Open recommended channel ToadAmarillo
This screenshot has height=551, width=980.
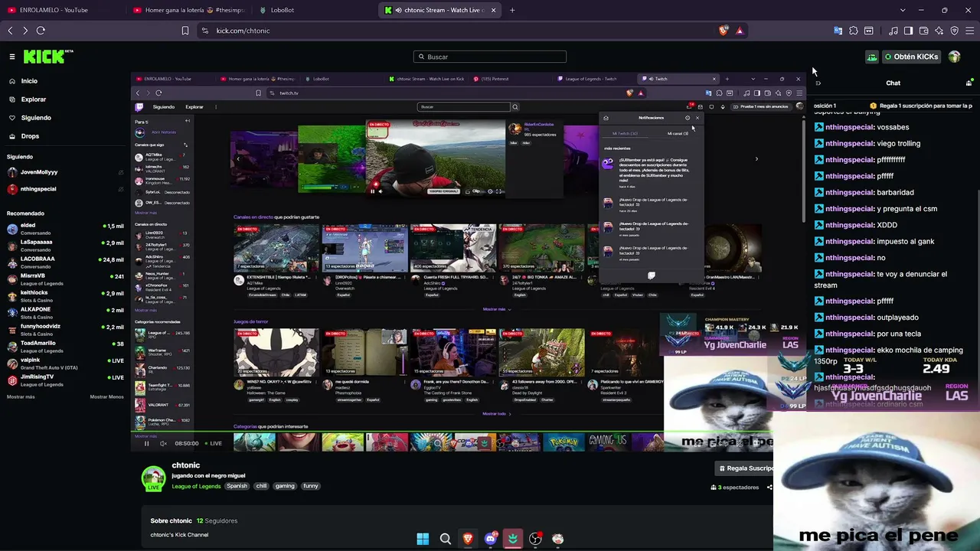tap(65, 347)
